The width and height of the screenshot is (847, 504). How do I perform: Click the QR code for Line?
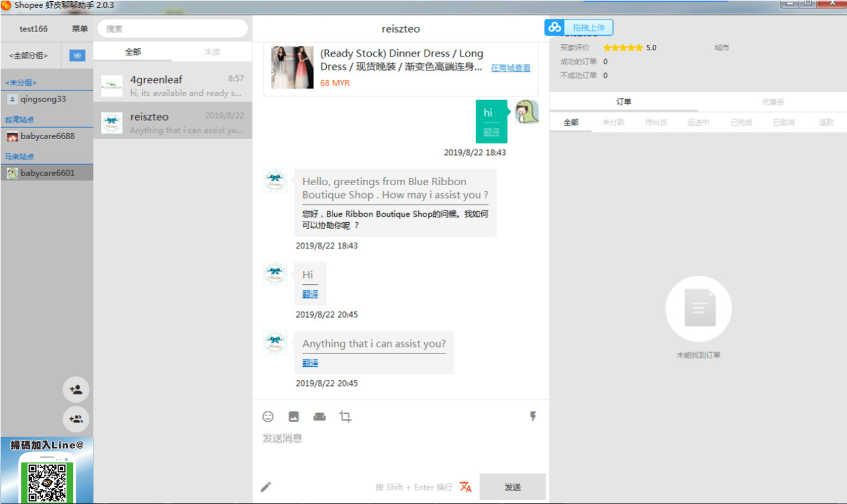point(47,483)
